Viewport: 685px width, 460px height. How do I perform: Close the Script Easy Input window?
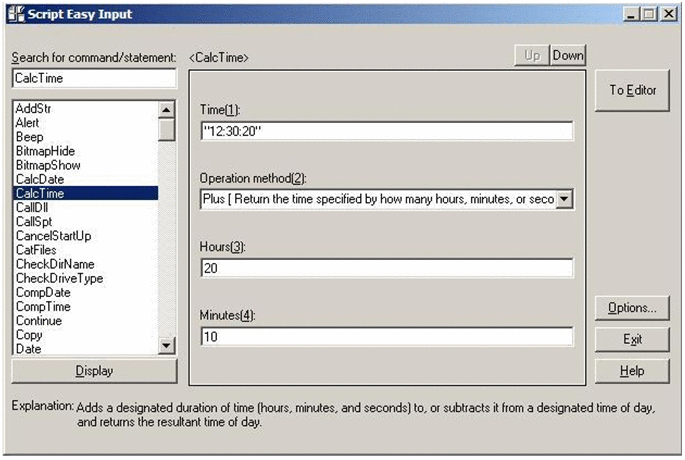pos(669,14)
